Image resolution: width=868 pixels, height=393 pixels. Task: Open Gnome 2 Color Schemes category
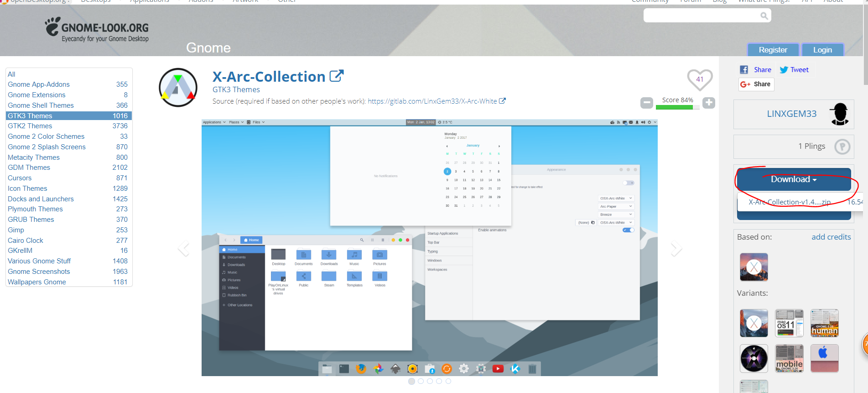click(x=46, y=136)
